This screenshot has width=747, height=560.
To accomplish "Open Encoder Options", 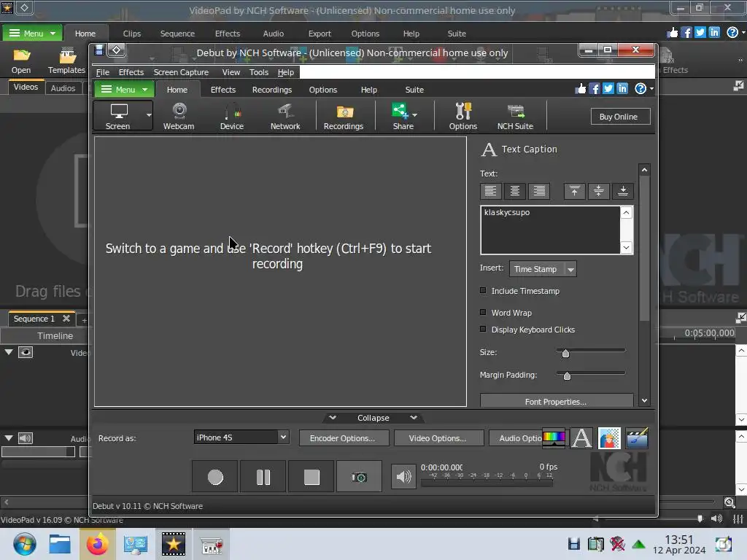I will pyautogui.click(x=344, y=438).
